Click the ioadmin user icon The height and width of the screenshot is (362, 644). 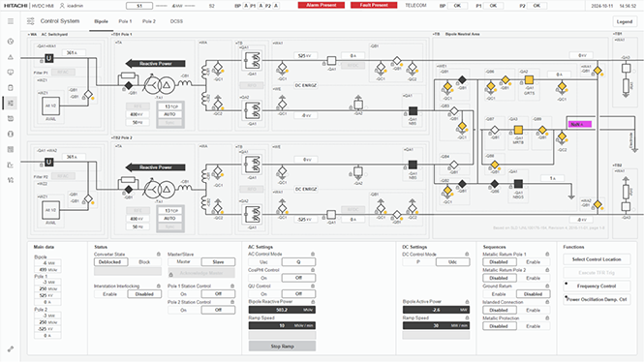tap(62, 6)
